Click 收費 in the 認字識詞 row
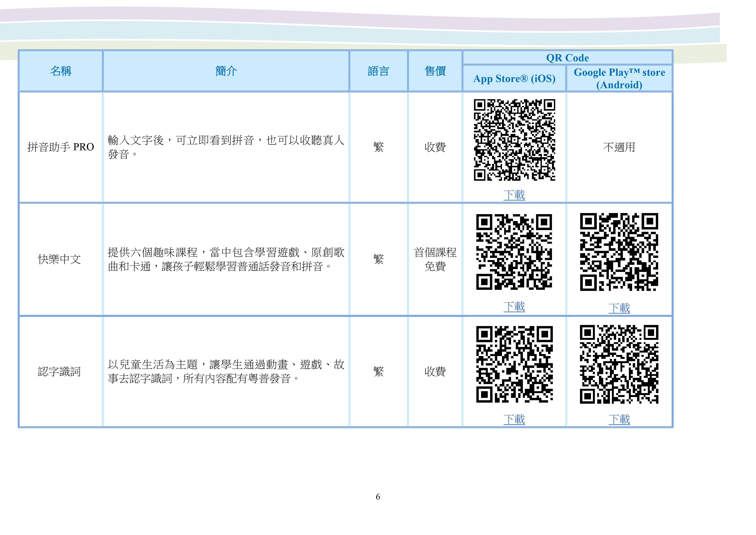The height and width of the screenshot is (535, 756). [435, 372]
